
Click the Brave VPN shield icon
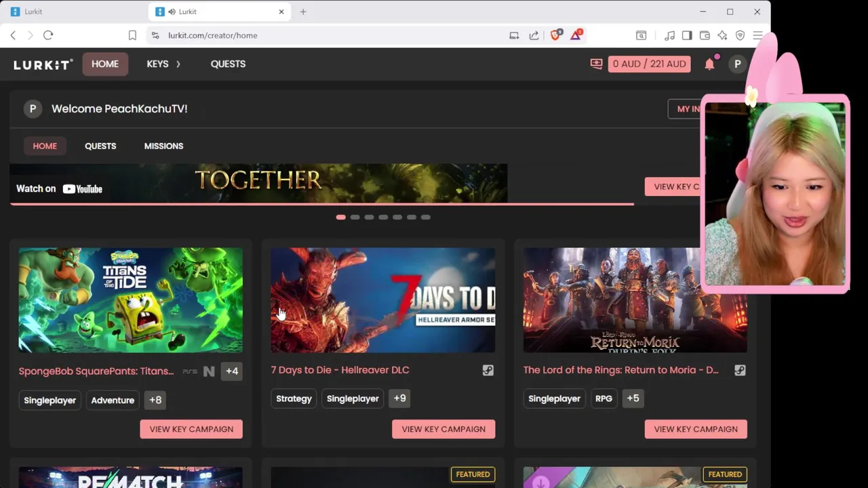(740, 35)
